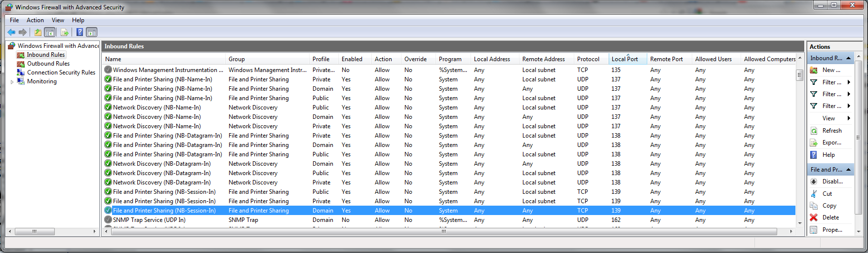This screenshot has height=253, width=868.
Task: Click the scissors Cut icon in Actions
Action: (814, 194)
